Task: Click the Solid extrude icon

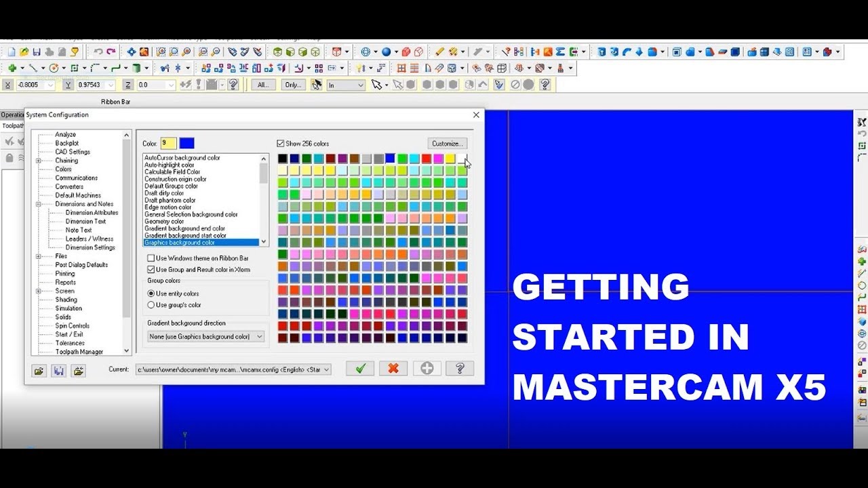Action: pos(601,52)
